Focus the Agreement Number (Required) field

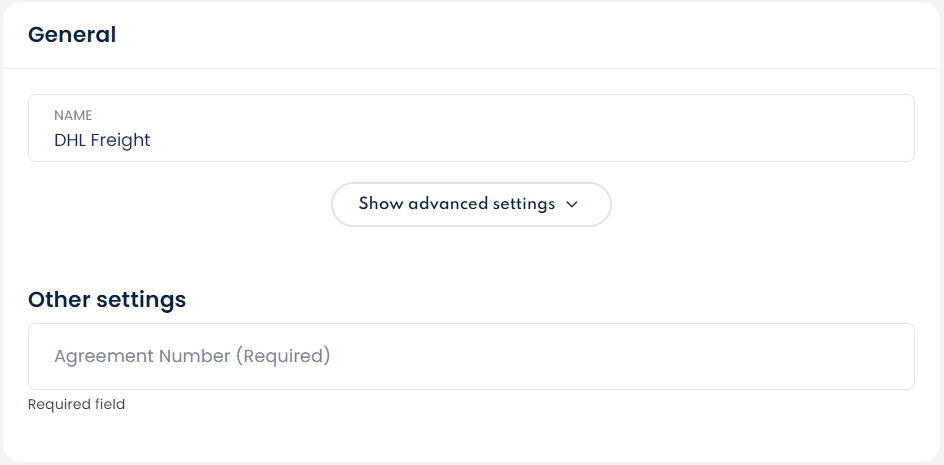(471, 356)
